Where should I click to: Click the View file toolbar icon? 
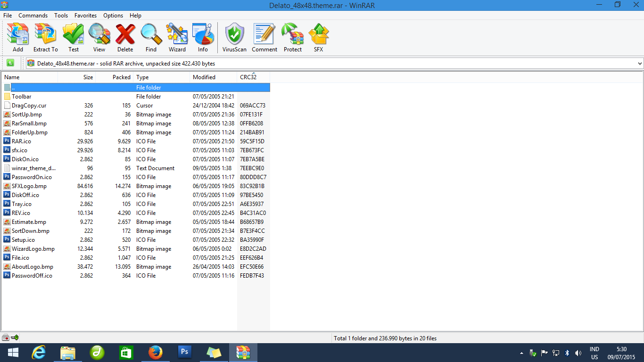(x=99, y=37)
